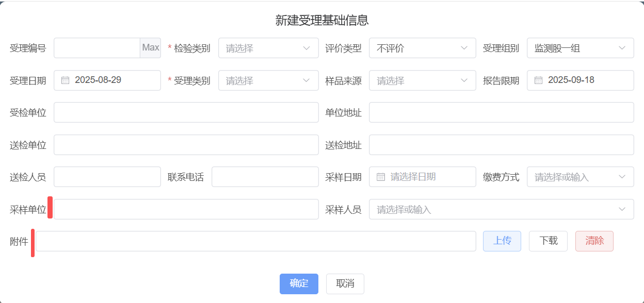The image size is (644, 303).
Task: Click the calendar icon in 受理日期 field
Action: coord(66,80)
